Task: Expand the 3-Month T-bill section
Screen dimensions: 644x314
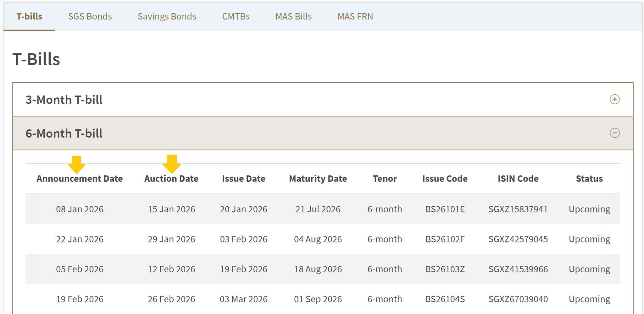Action: click(x=64, y=100)
